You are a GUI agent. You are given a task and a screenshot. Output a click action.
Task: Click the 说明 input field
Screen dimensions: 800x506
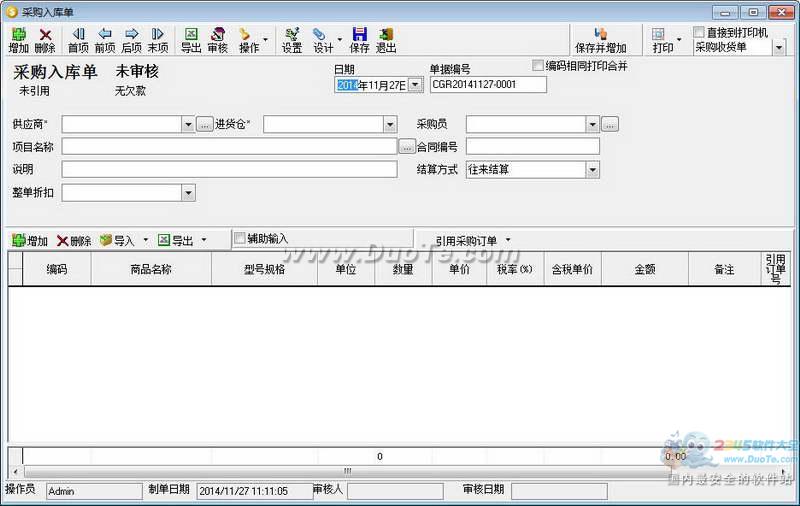pos(229,169)
